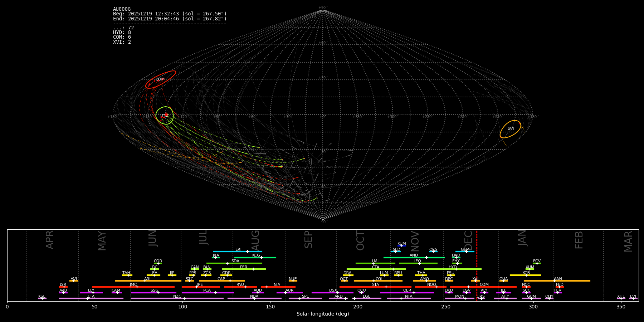The image size is (644, 322).
Task: Click the NZC shower bar in timeline
Action: point(177,298)
